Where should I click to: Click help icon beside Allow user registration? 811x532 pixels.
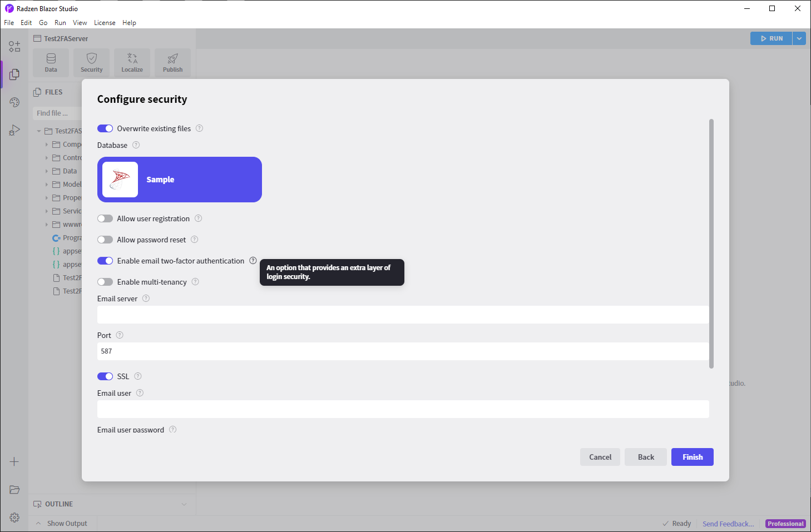(x=198, y=218)
